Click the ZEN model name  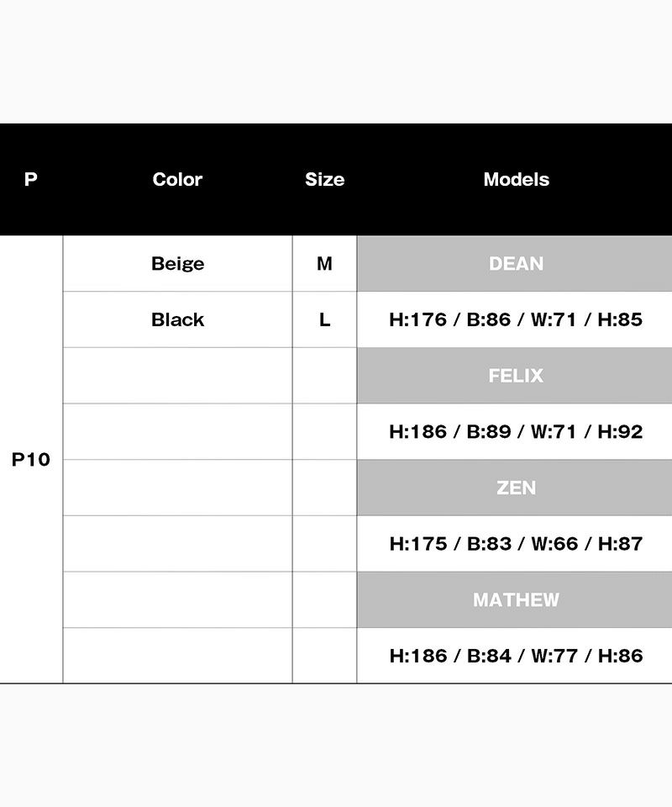click(x=516, y=488)
